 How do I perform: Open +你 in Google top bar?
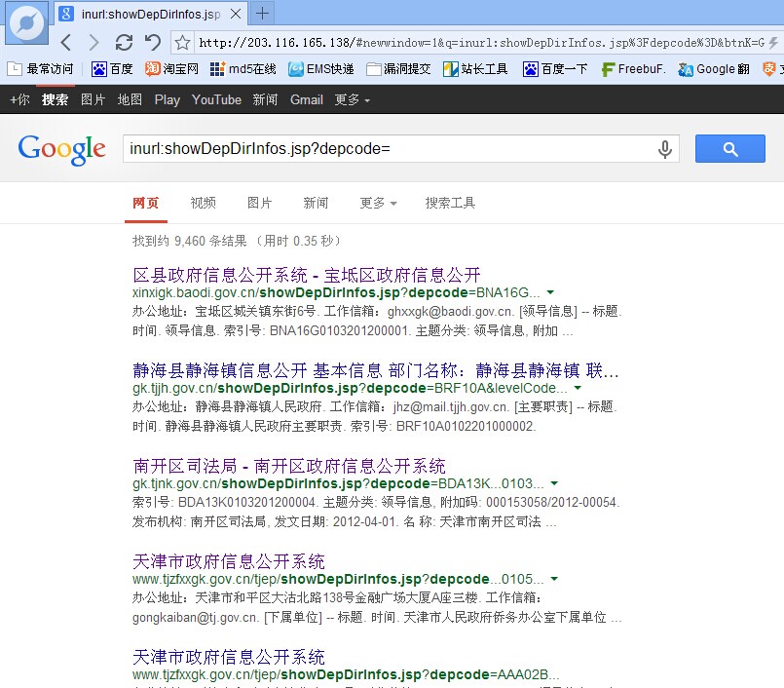pyautogui.click(x=19, y=99)
